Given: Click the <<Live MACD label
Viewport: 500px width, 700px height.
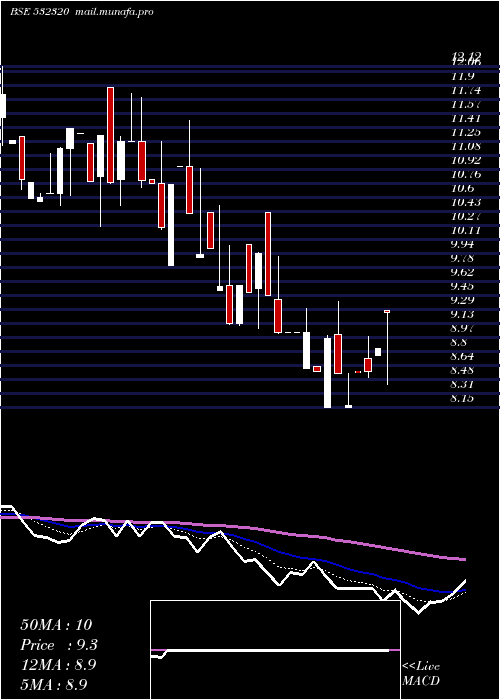Looking at the screenshot, I should point(421,673).
